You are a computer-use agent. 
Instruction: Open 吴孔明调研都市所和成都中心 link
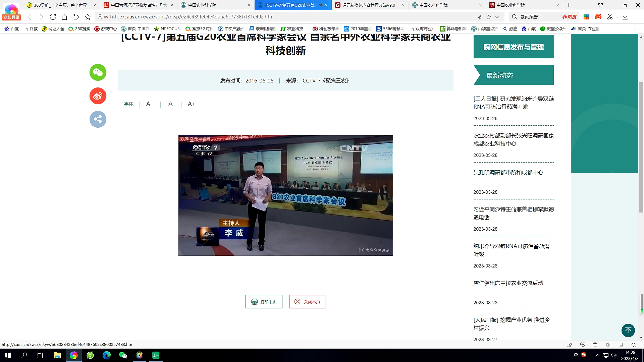pos(508,172)
